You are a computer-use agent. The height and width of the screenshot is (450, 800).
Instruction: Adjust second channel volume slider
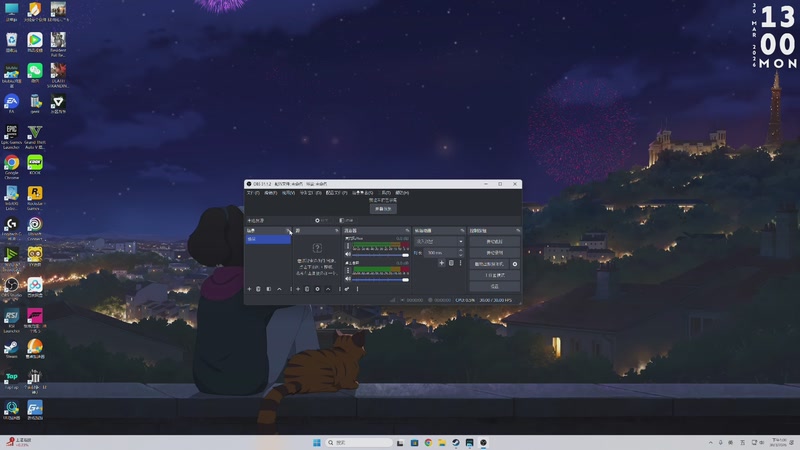381,280
